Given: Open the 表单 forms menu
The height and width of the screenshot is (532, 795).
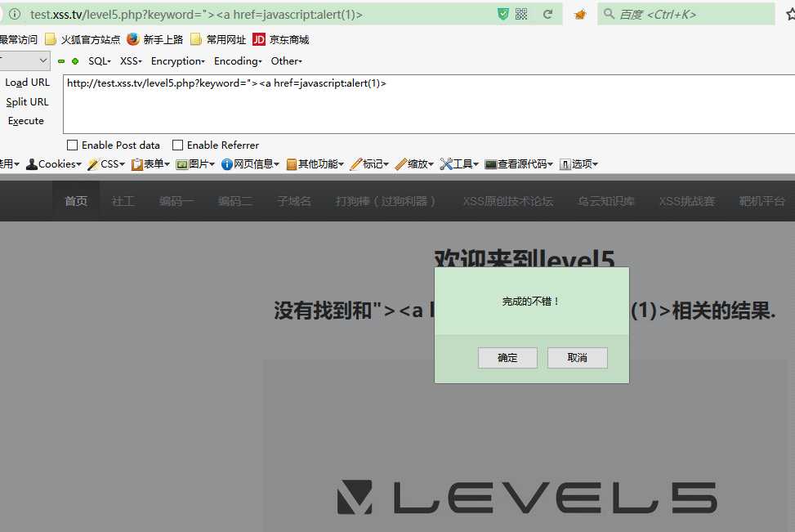Looking at the screenshot, I should tap(150, 163).
